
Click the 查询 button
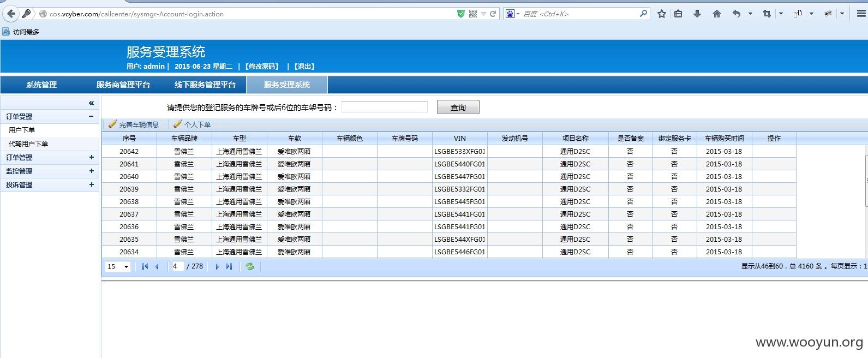(x=458, y=107)
